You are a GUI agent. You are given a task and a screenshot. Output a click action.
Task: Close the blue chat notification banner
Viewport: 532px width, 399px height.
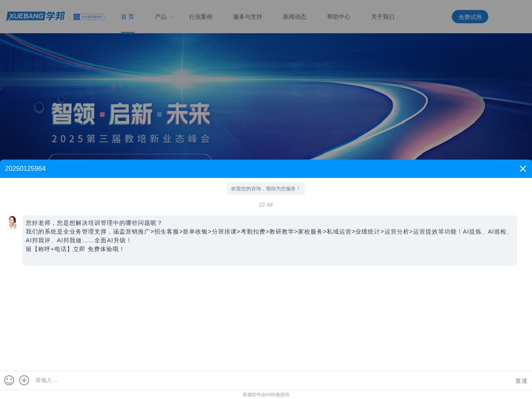click(x=522, y=169)
